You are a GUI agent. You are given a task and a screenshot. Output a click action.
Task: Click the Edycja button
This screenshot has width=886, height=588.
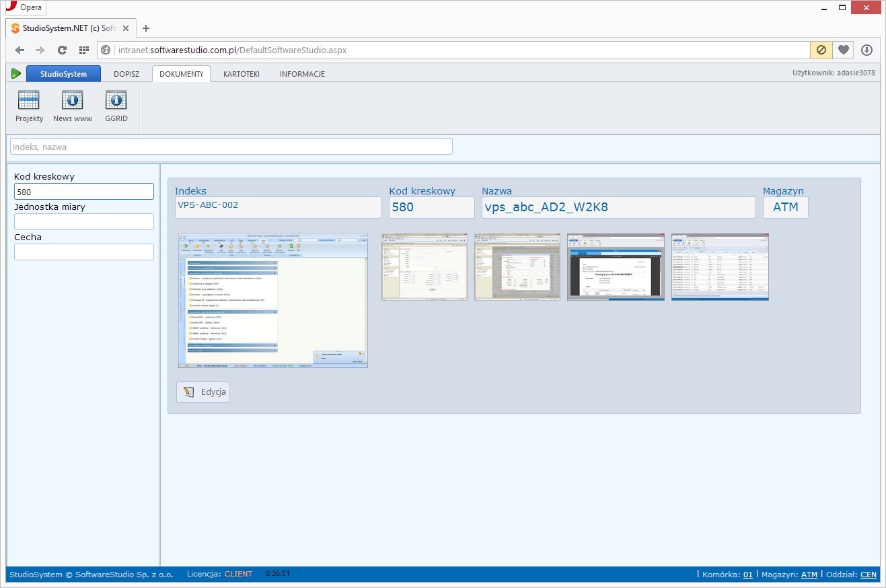coord(203,392)
